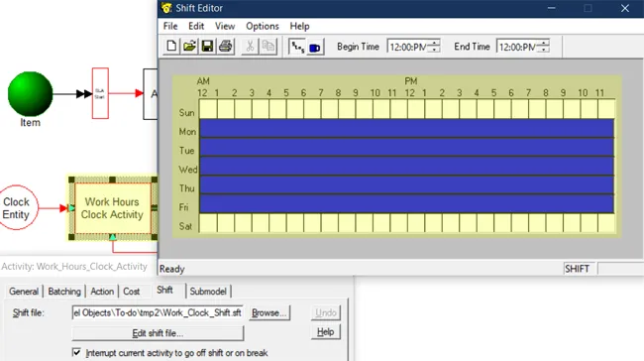
Task: Toggle Interrupt current activity checkbox
Action: [x=76, y=352]
